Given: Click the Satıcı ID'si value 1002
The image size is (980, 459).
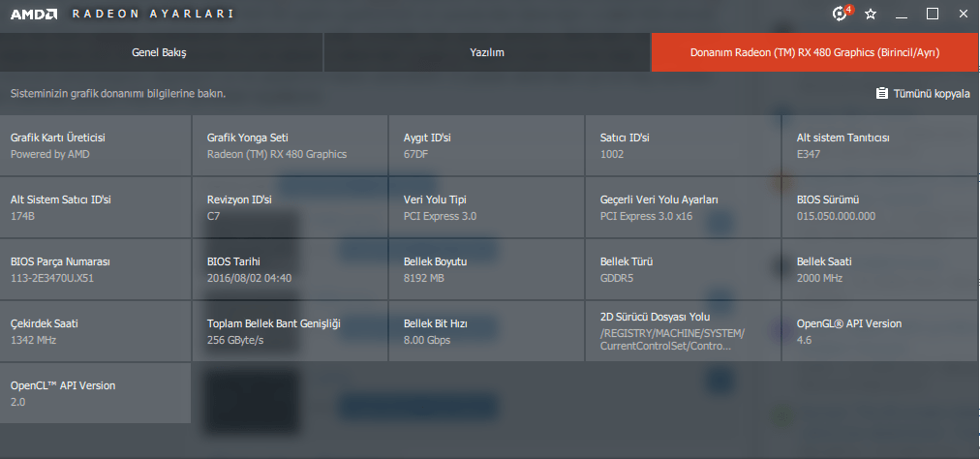Looking at the screenshot, I should tap(612, 154).
